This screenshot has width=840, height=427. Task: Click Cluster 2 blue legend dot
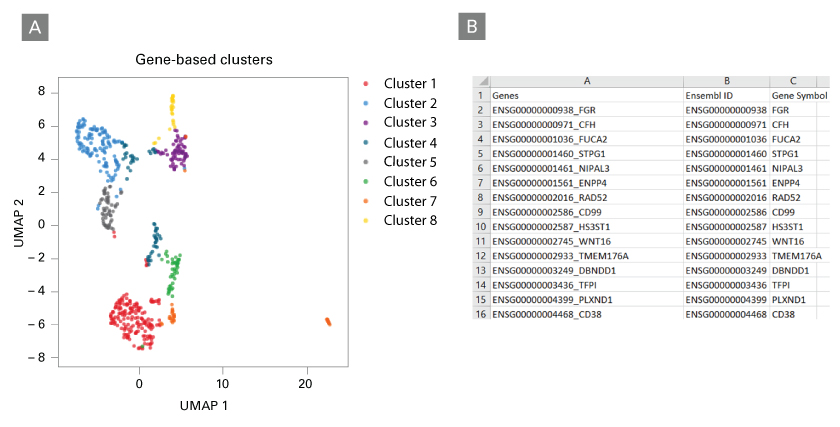point(366,103)
